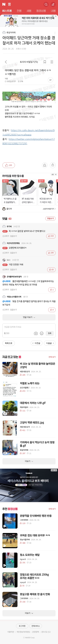This screenshot has height=644, width=58.
Task: Like the SJ comment with 83 likes
Action: pos(51,269)
